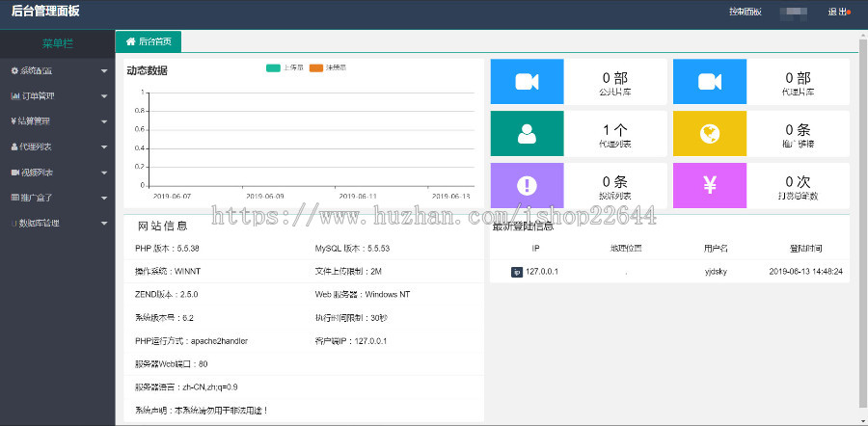Click the 客户端IP:127.0.0.1 entry
Image resolution: width=868 pixels, height=426 pixels.
pyautogui.click(x=350, y=341)
